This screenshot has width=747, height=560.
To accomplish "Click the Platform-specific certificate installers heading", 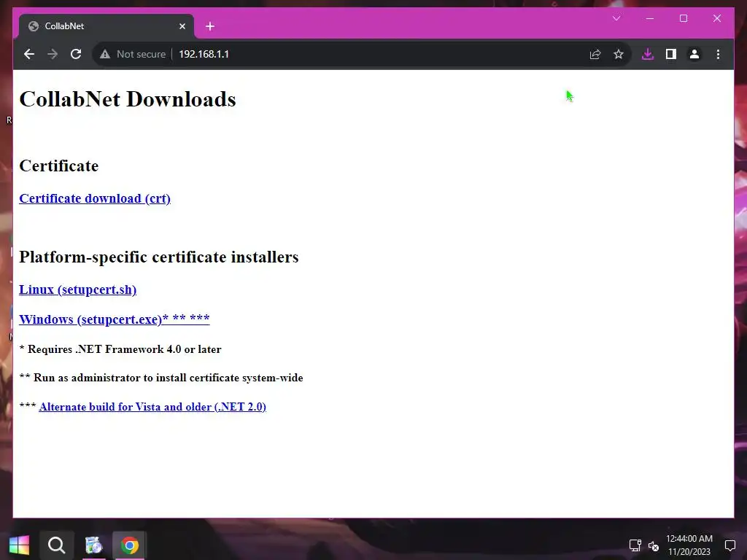I will 158,257.
